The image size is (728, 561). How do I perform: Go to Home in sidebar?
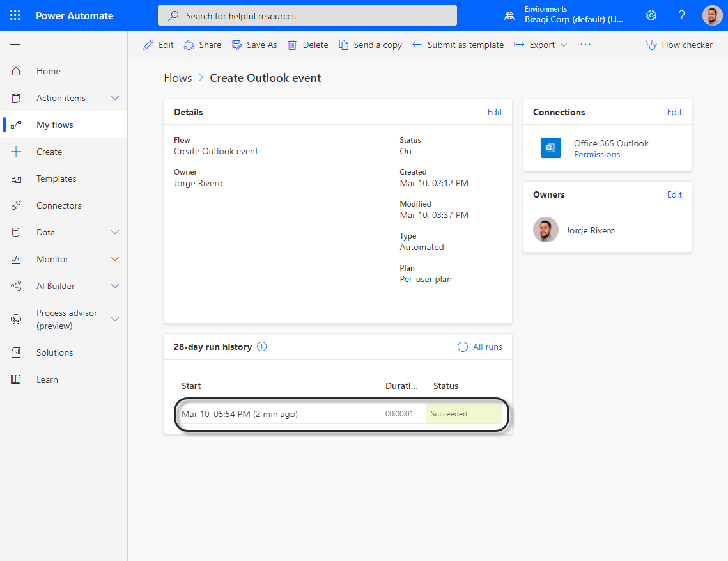(x=49, y=71)
